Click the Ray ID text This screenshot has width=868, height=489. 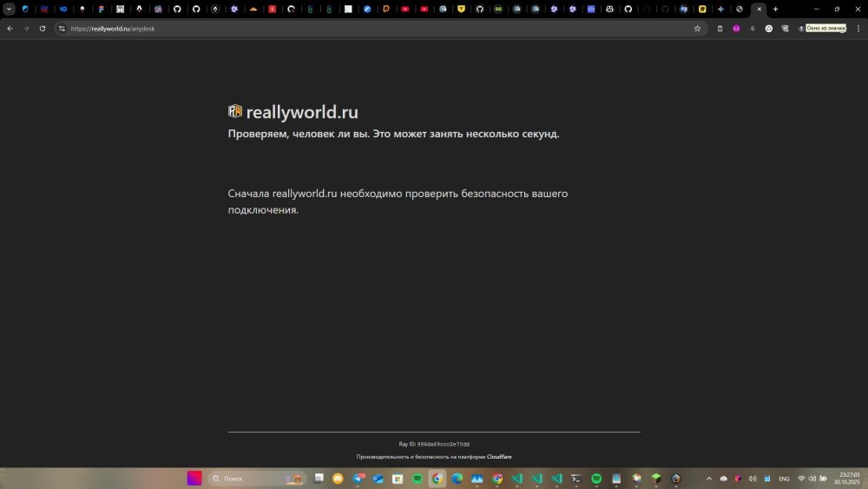(434, 444)
